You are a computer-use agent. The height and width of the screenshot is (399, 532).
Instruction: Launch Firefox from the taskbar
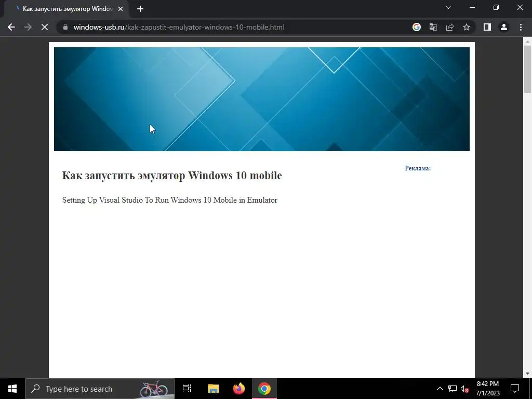[239, 389]
